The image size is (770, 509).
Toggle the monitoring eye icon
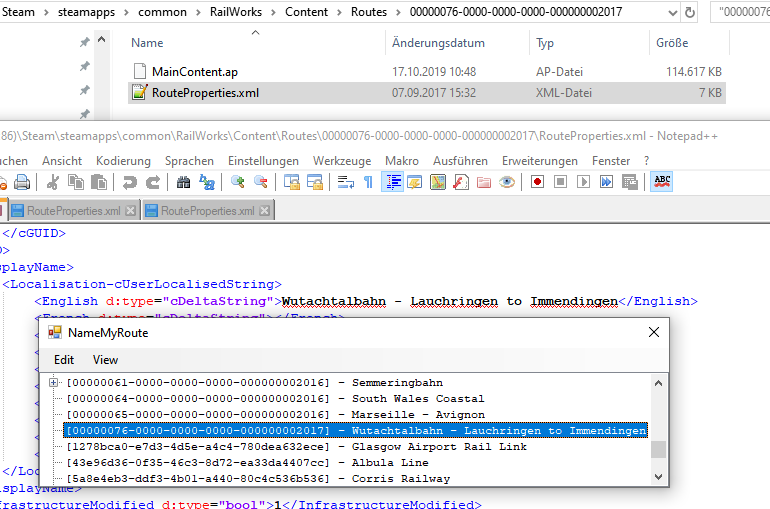[x=507, y=182]
